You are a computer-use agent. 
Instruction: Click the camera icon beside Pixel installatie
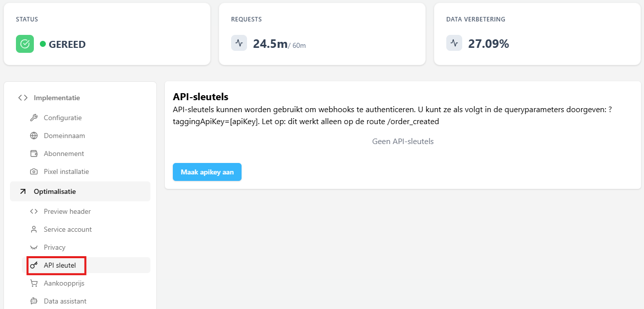(x=34, y=172)
